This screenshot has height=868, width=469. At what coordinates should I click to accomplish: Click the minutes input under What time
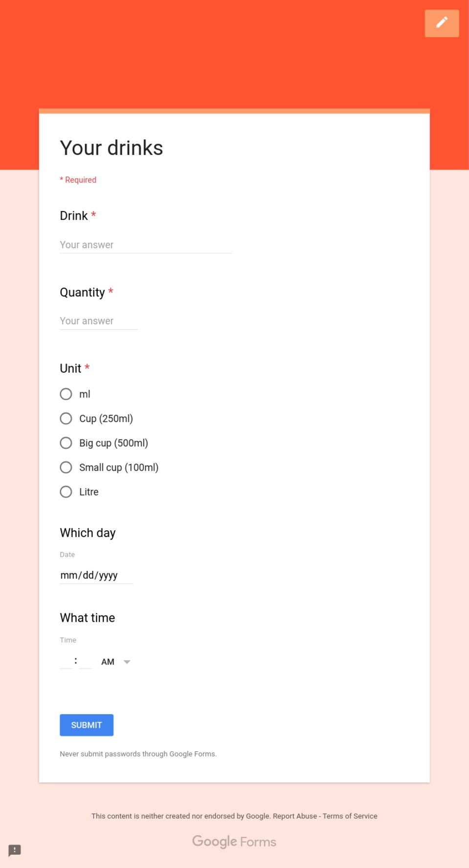tap(85, 662)
